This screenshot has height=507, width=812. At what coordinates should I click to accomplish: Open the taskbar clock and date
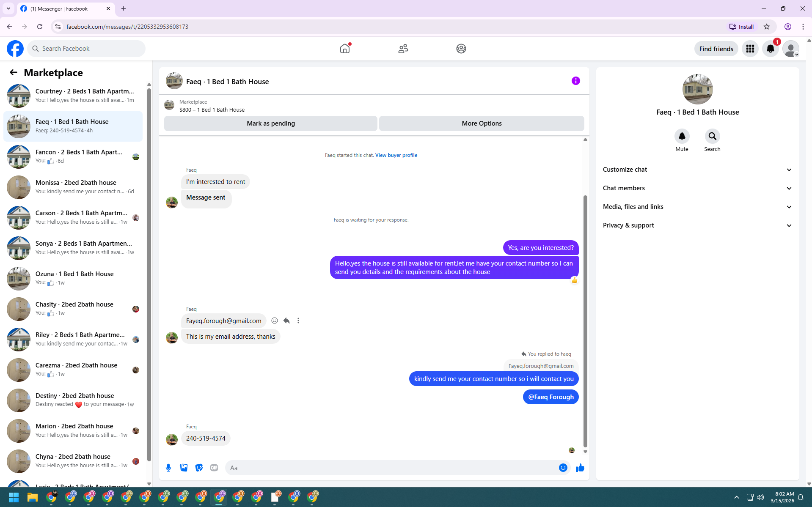[x=782, y=497]
